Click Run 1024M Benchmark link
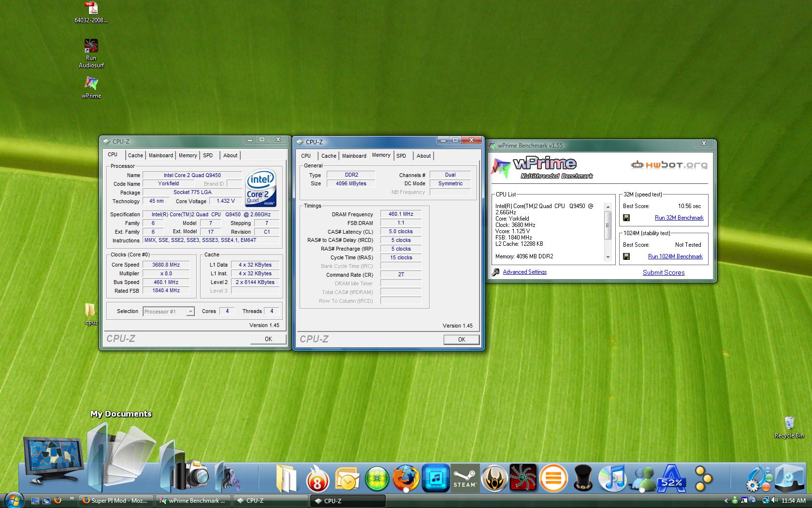The width and height of the screenshot is (812, 508). [x=675, y=256]
